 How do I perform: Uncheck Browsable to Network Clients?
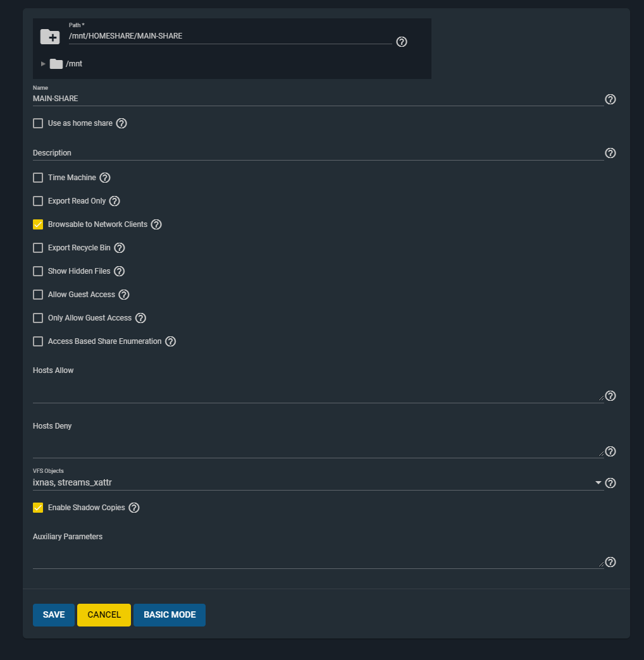point(38,224)
